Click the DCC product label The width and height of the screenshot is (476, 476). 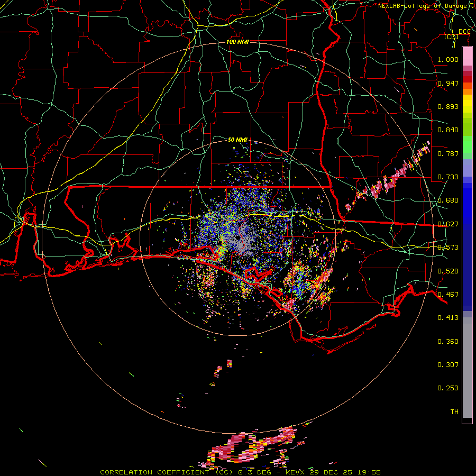(x=464, y=32)
